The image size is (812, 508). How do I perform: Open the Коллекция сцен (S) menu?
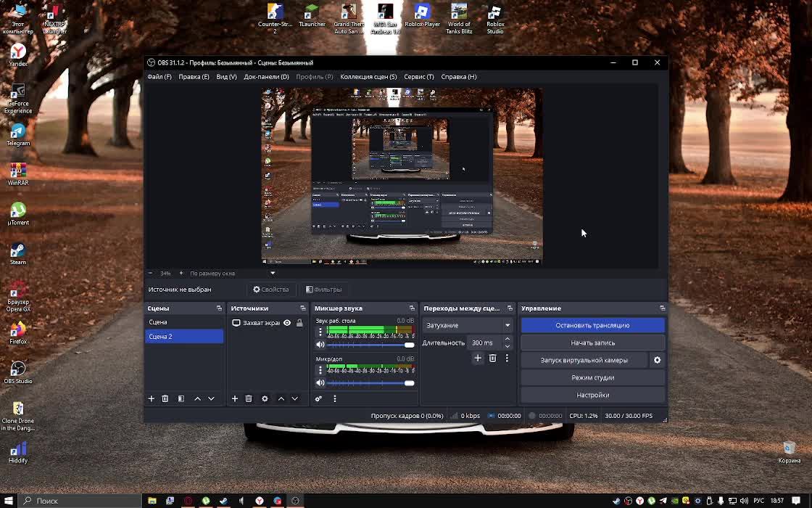368,77
